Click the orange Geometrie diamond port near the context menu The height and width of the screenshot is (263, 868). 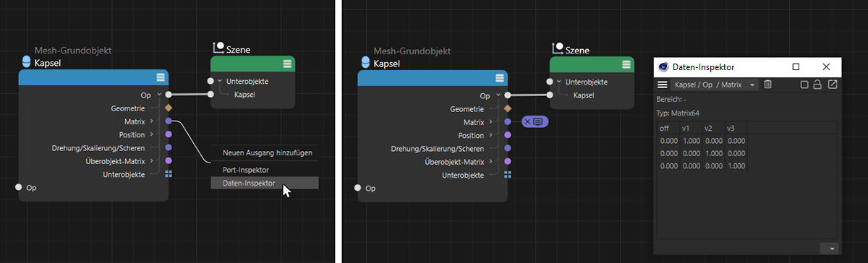[x=169, y=108]
